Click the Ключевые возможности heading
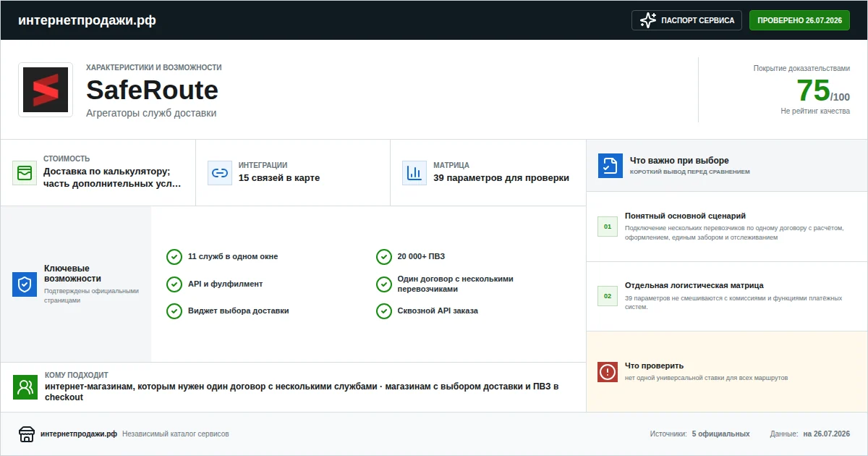This screenshot has height=456, width=868. (72, 274)
